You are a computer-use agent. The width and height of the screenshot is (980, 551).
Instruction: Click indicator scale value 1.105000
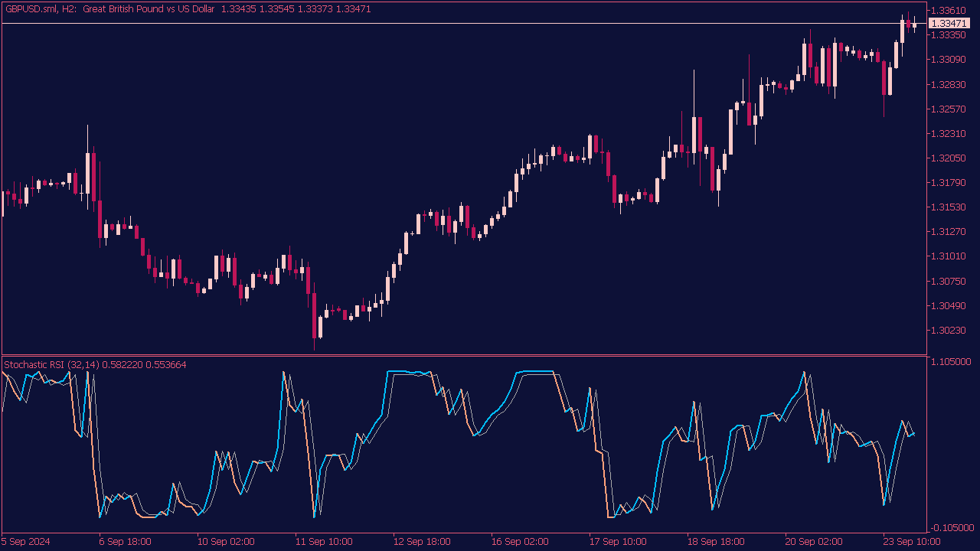(x=952, y=361)
